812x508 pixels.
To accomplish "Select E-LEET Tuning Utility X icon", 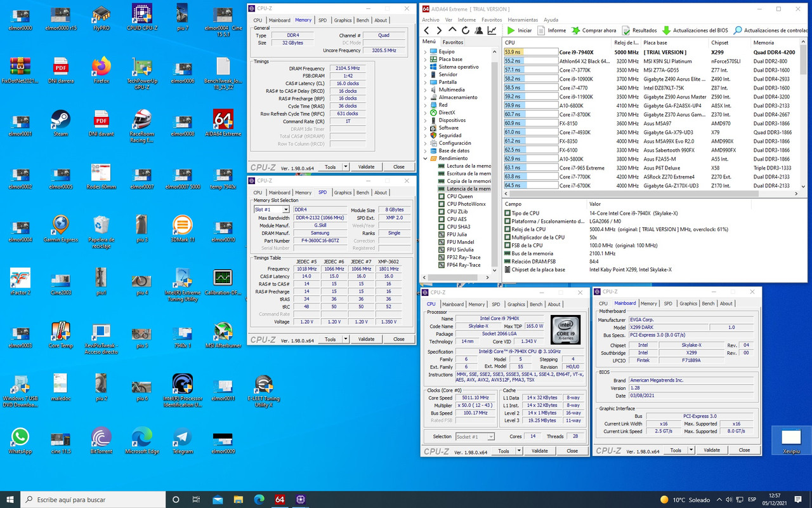I will coord(263,391).
